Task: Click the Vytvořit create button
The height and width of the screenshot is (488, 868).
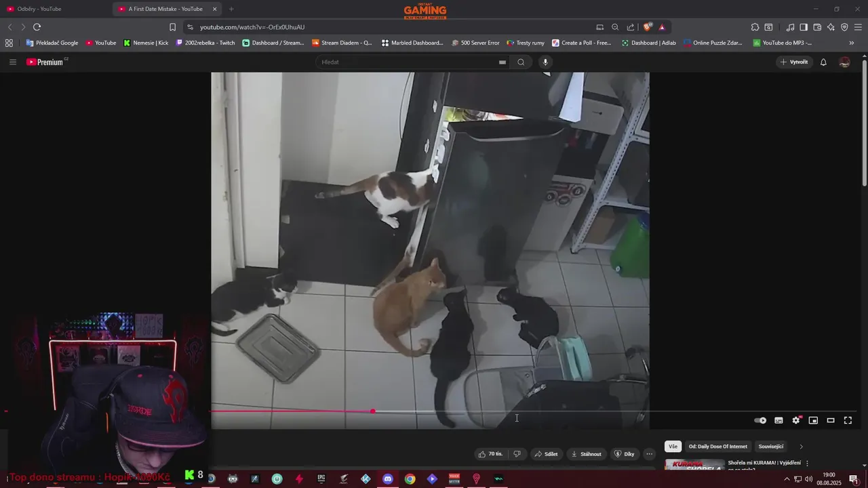Action: point(793,62)
